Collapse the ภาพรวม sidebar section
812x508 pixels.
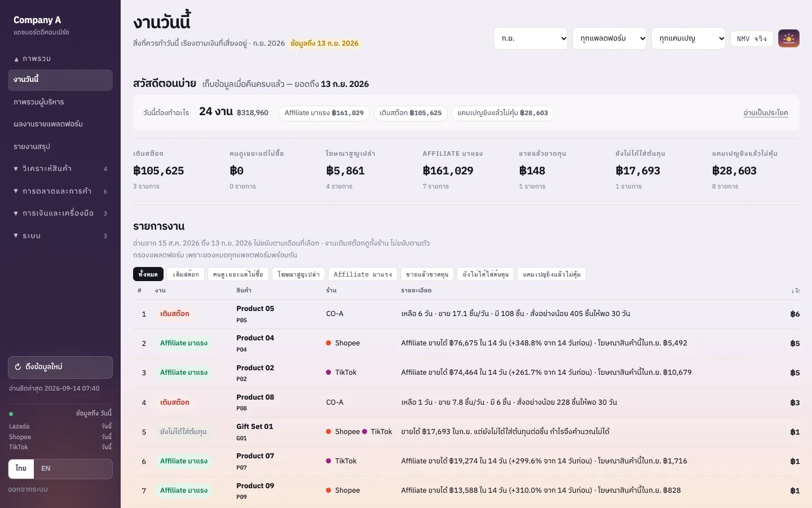(x=60, y=59)
